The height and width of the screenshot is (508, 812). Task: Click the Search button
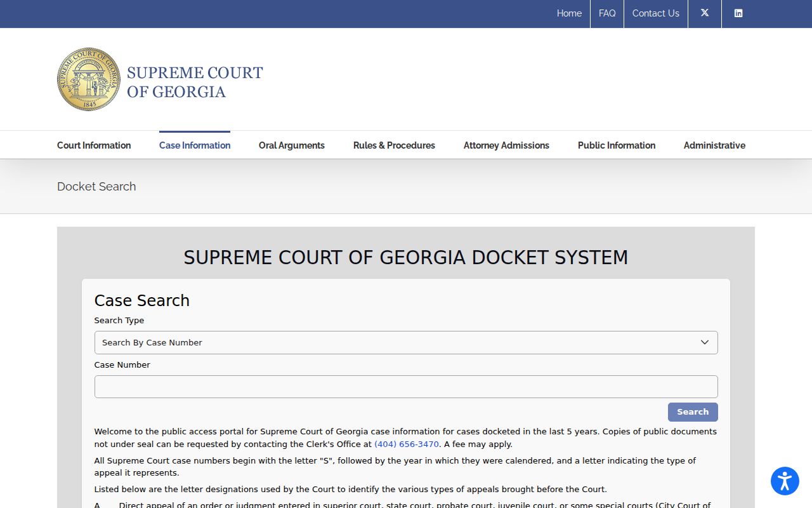(693, 412)
